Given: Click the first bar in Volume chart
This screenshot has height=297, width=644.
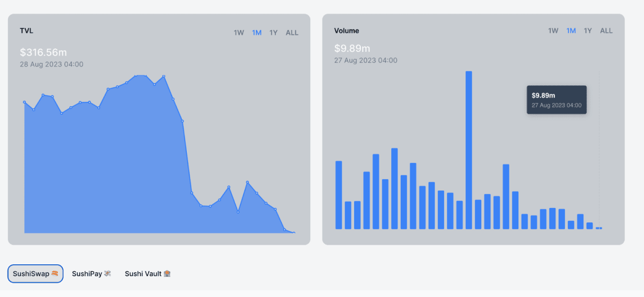Looking at the screenshot, I should pyautogui.click(x=339, y=195).
